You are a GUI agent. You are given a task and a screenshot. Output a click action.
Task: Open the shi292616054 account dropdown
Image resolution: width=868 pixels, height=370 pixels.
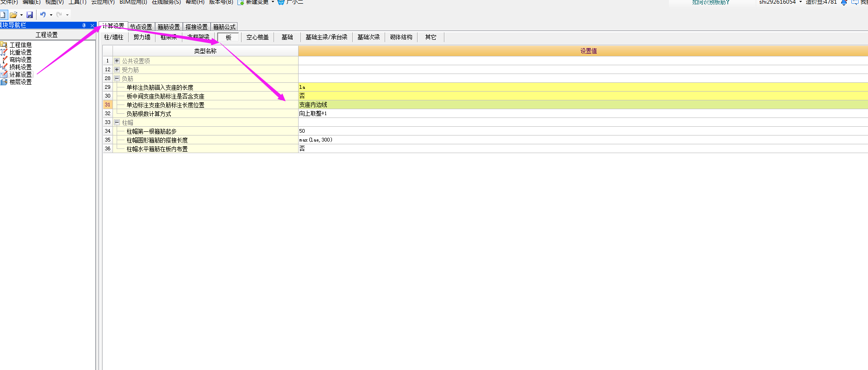pyautogui.click(x=800, y=2)
